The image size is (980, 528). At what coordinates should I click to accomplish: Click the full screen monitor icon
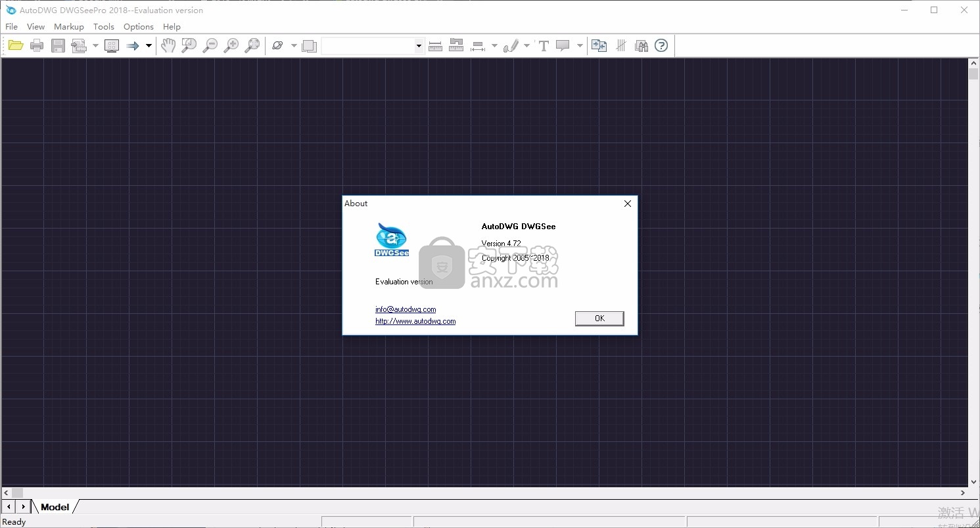click(112, 45)
